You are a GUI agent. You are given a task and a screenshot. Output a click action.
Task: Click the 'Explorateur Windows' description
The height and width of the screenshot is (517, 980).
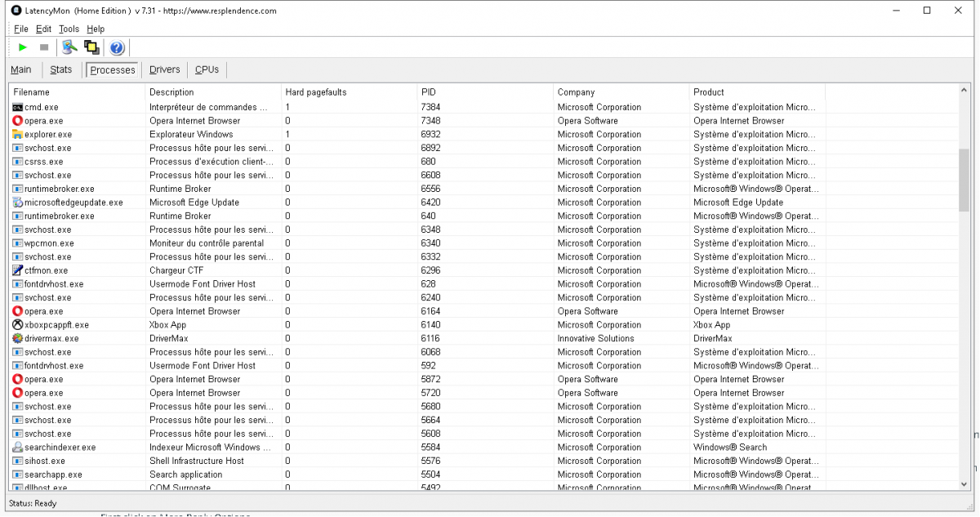pyautogui.click(x=191, y=134)
